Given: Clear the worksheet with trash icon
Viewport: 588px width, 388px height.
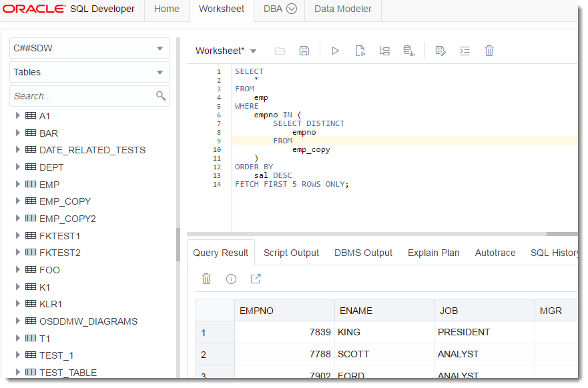Looking at the screenshot, I should point(489,51).
